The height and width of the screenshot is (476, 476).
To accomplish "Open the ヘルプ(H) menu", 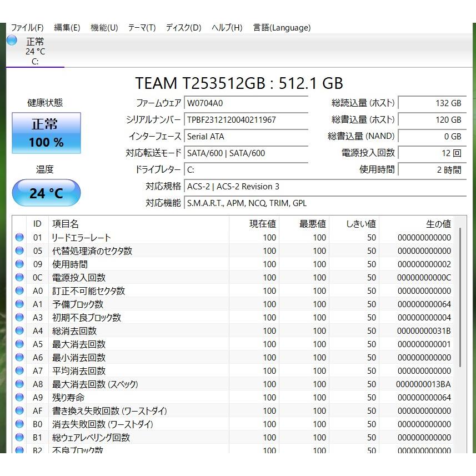I will pyautogui.click(x=227, y=28).
